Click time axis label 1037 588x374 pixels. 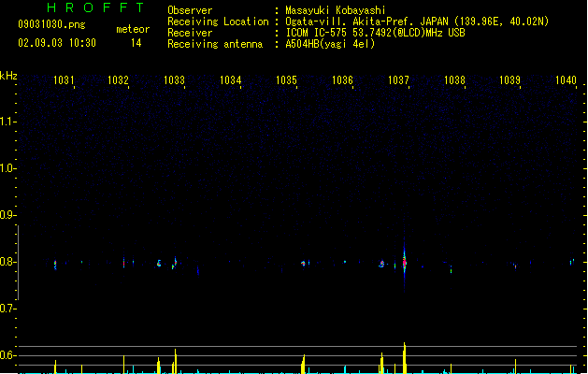coord(398,80)
